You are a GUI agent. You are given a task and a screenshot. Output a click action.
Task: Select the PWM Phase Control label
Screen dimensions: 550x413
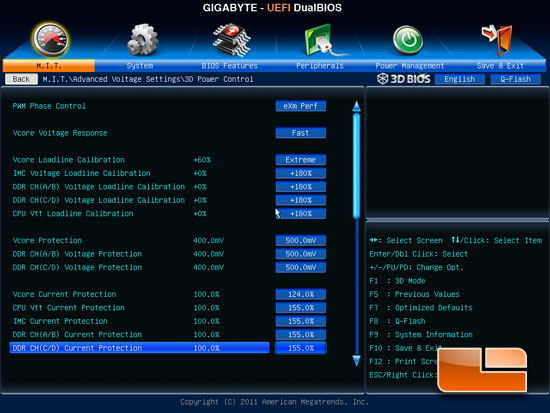(49, 106)
